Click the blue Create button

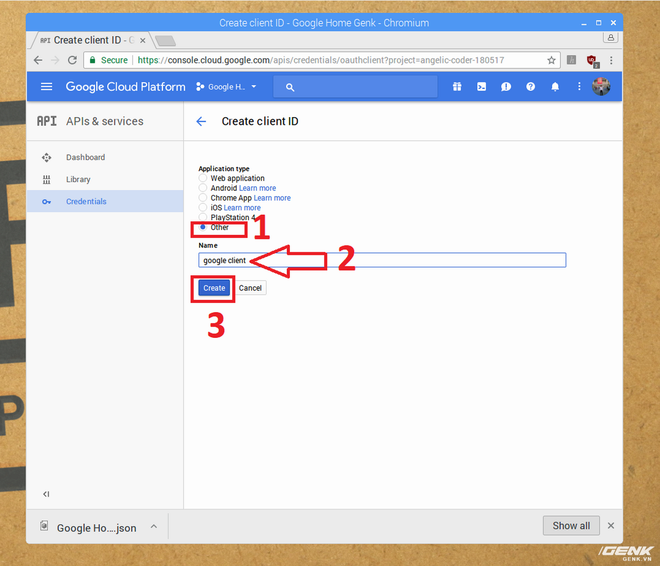tap(214, 288)
